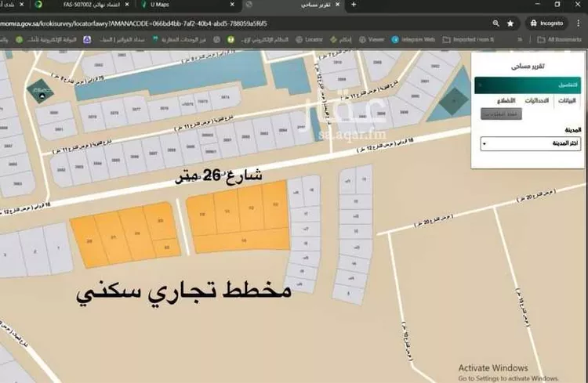This screenshot has width=588, height=383.
Task: Open the إحكام bookmark
Action: (341, 39)
